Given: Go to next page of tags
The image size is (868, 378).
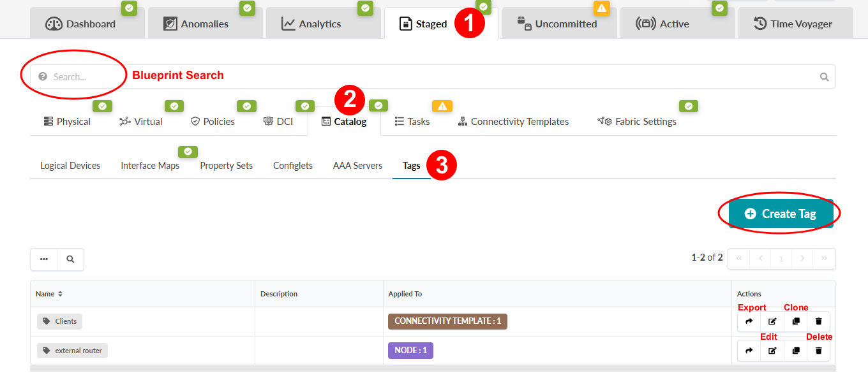Looking at the screenshot, I should click(802, 258).
